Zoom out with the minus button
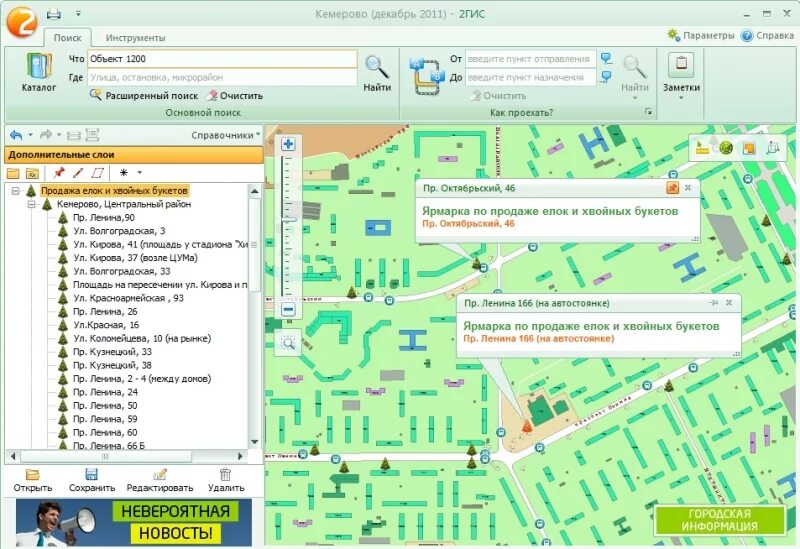 [x=288, y=309]
